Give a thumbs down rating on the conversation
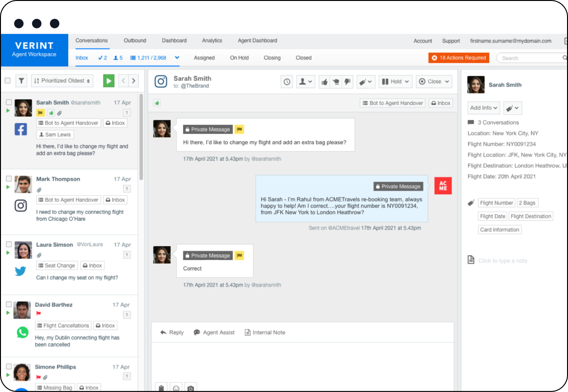This screenshot has width=568, height=392. 348,81
